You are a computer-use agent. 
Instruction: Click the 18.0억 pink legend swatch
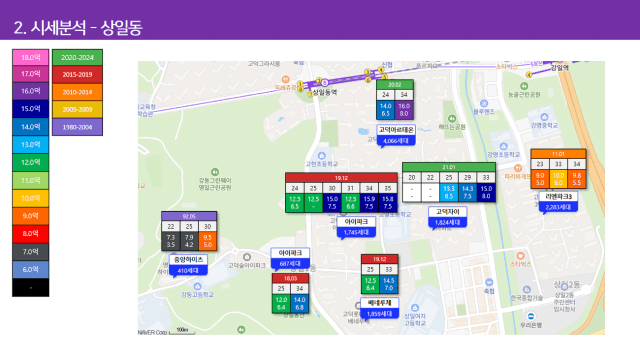[31, 58]
